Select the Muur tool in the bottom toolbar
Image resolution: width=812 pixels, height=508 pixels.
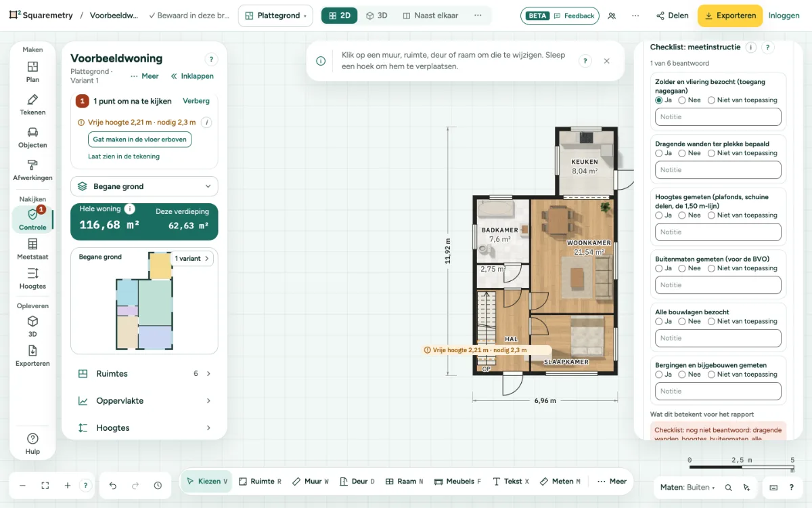[x=311, y=482]
